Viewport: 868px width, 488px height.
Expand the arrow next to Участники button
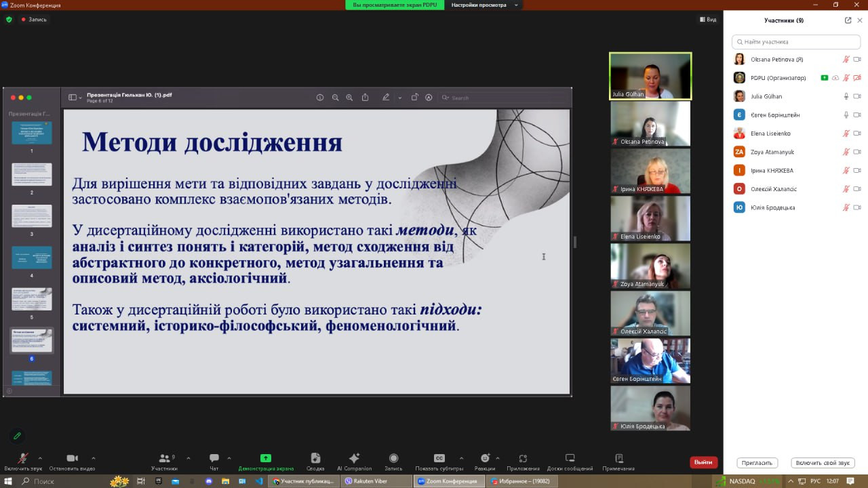(x=188, y=457)
